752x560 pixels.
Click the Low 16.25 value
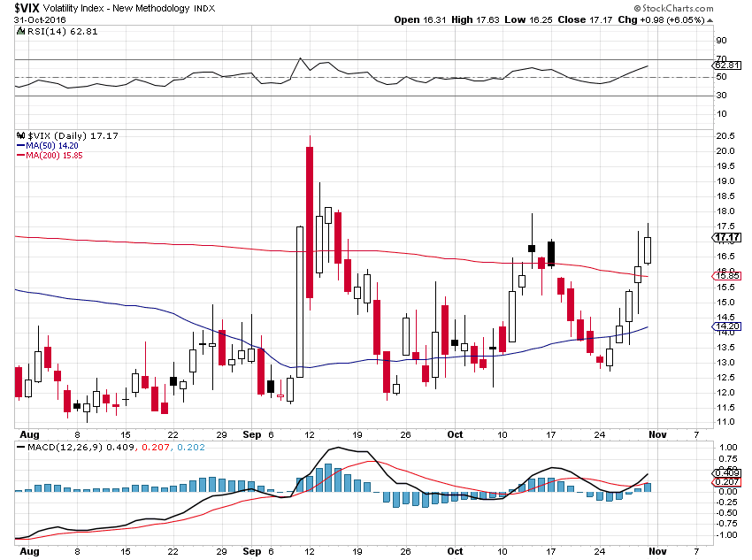[x=528, y=19]
